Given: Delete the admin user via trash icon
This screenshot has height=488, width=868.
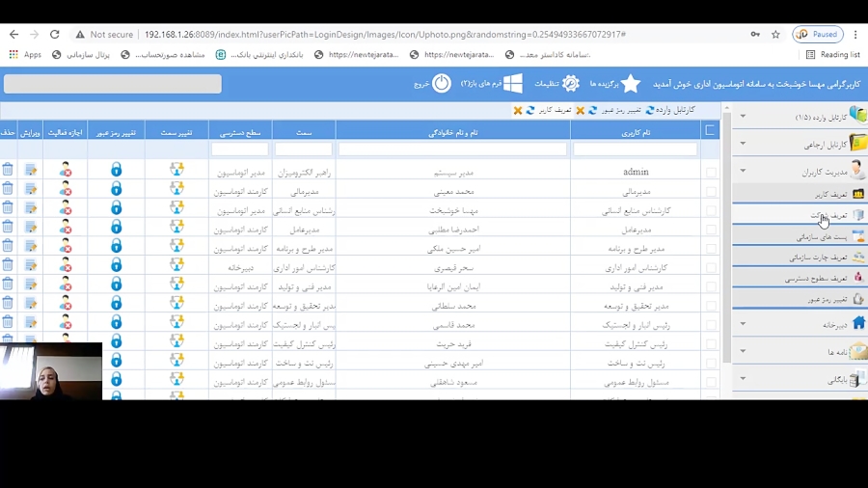Looking at the screenshot, I should coord(8,171).
